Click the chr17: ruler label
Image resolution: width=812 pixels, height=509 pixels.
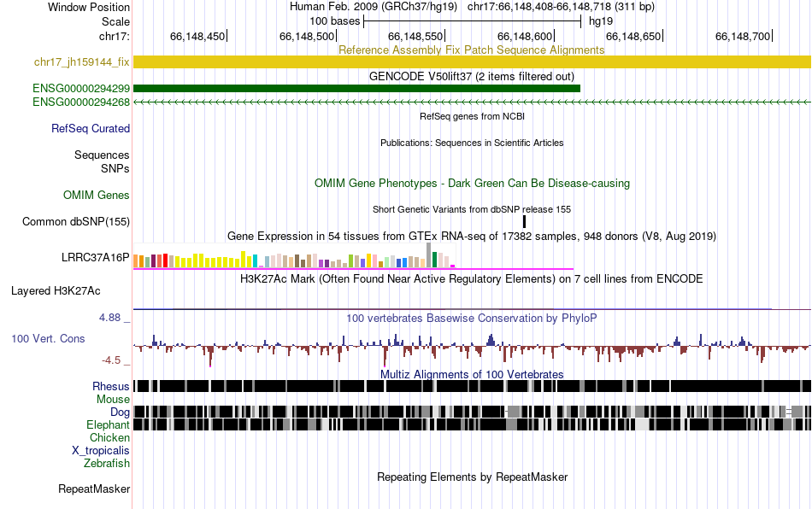(x=114, y=36)
